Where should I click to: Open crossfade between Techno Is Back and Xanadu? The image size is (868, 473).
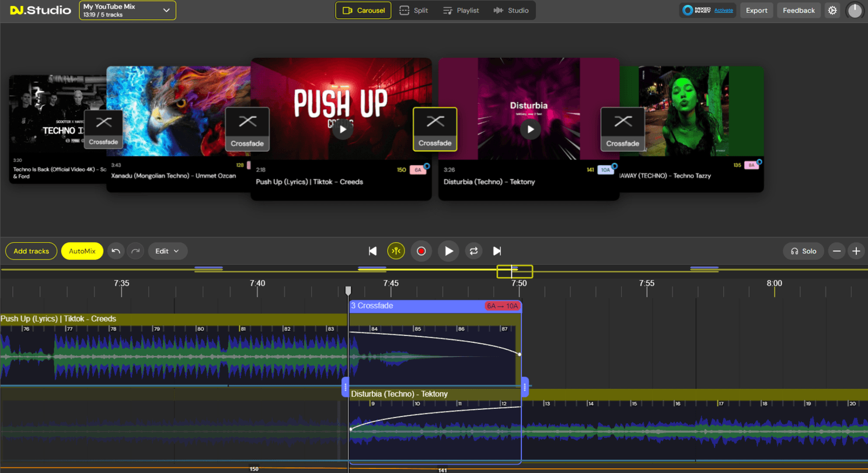[104, 129]
